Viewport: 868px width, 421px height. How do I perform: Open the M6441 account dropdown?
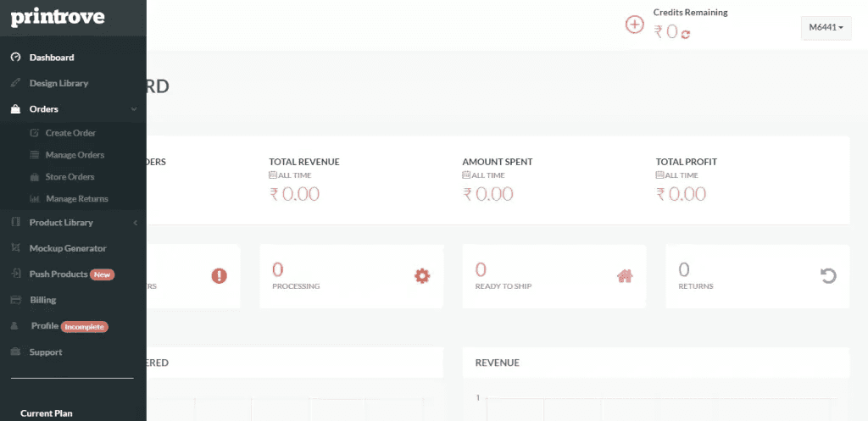coord(826,28)
